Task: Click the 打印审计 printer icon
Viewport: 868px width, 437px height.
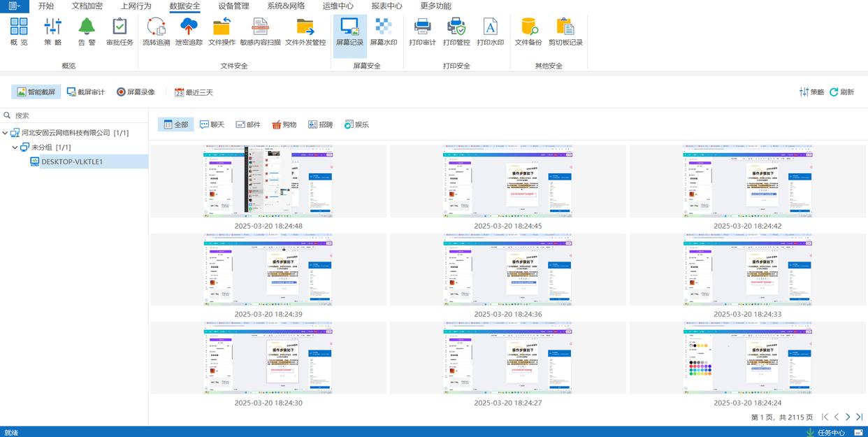Action: coord(422,28)
